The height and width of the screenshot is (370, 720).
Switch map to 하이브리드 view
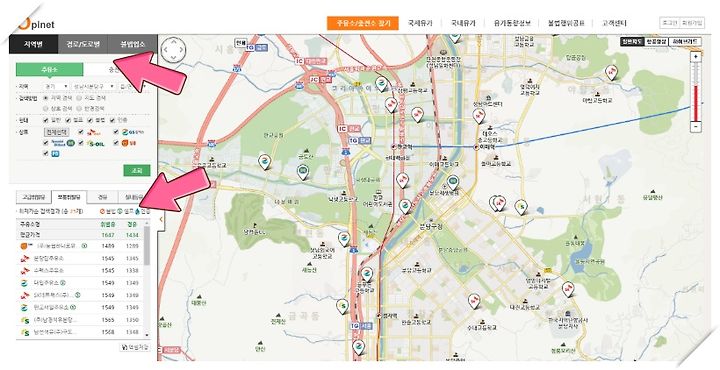[x=685, y=42]
